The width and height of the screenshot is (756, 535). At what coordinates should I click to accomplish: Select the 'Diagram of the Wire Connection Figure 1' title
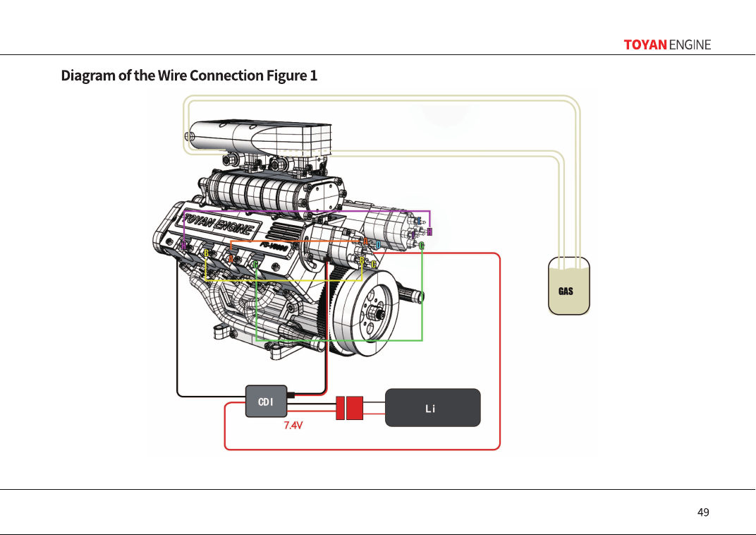189,76
